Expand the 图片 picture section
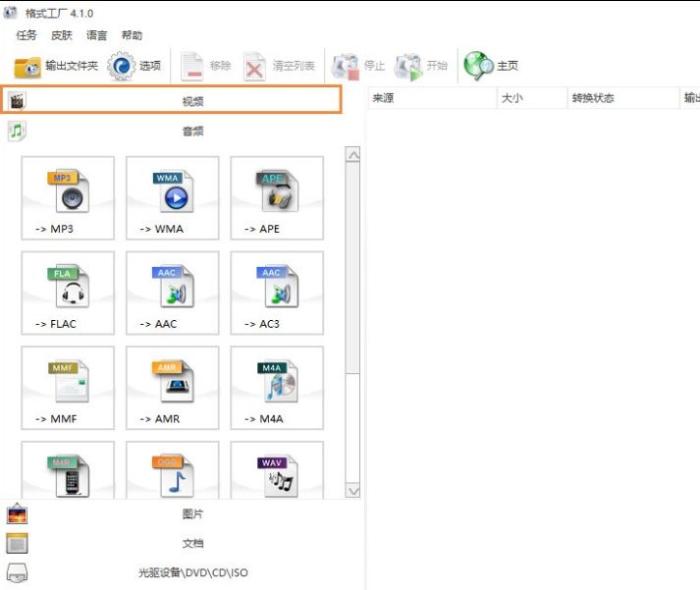This screenshot has height=590, width=700. point(192,513)
